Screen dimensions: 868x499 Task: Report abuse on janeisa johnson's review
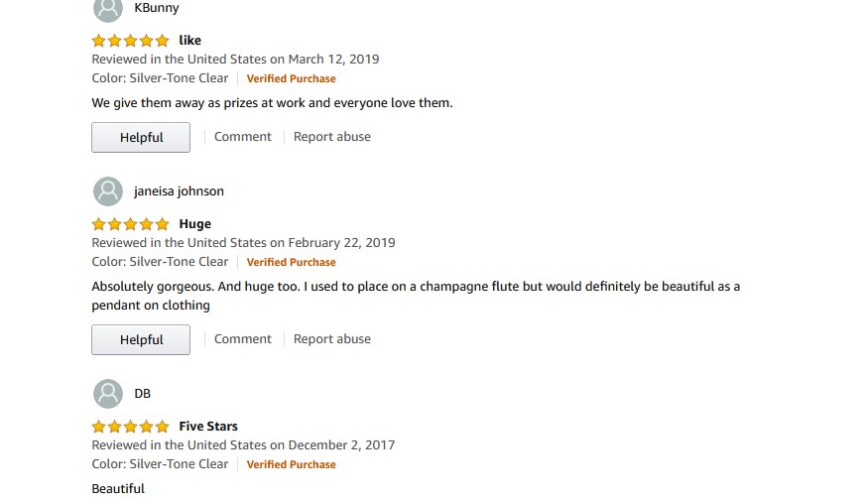click(x=331, y=339)
